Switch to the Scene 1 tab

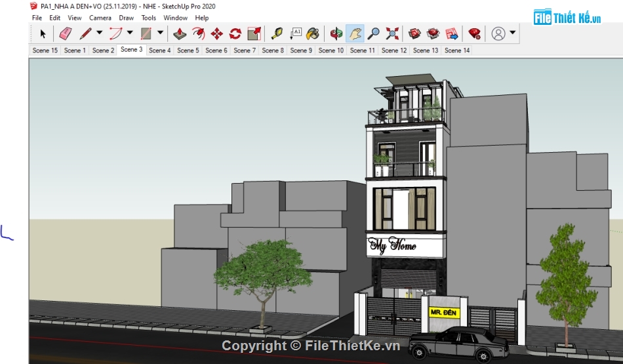pyautogui.click(x=75, y=51)
